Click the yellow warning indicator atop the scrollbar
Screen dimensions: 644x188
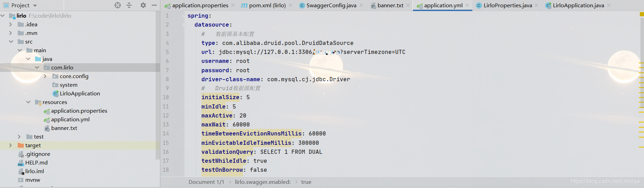pyautogui.click(x=642, y=14)
